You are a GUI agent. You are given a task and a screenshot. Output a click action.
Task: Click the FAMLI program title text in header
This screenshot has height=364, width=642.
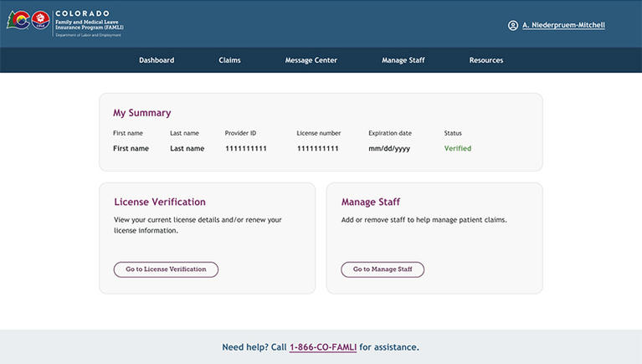[90, 24]
